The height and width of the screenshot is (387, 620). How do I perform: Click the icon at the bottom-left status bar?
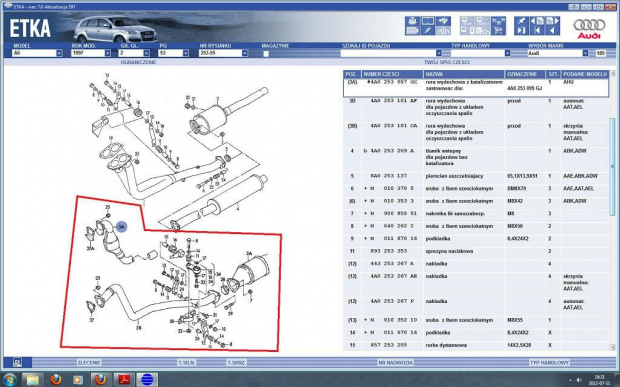tap(17, 362)
